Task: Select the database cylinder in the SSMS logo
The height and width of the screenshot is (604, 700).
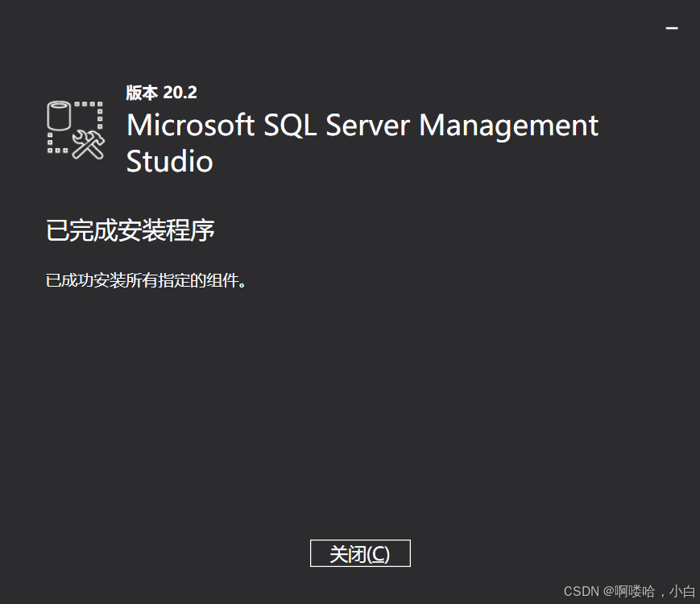Action: (58, 115)
